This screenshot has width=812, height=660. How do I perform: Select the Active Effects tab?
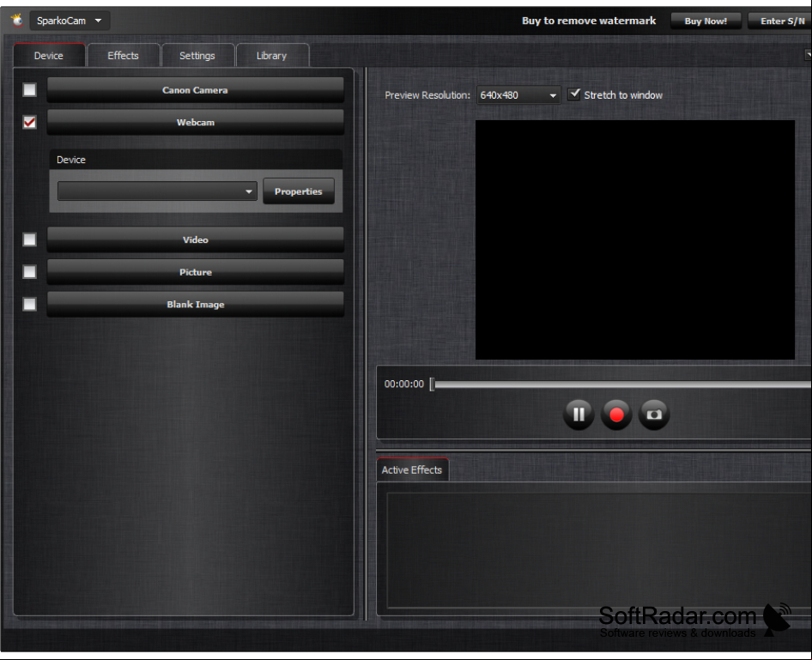[412, 470]
